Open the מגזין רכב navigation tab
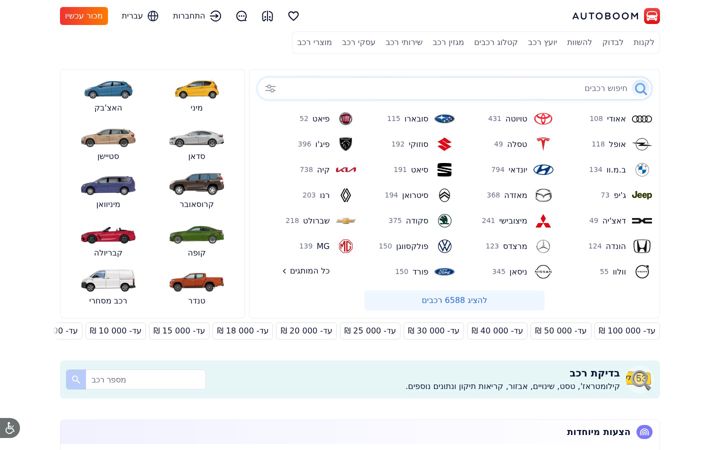 click(448, 42)
